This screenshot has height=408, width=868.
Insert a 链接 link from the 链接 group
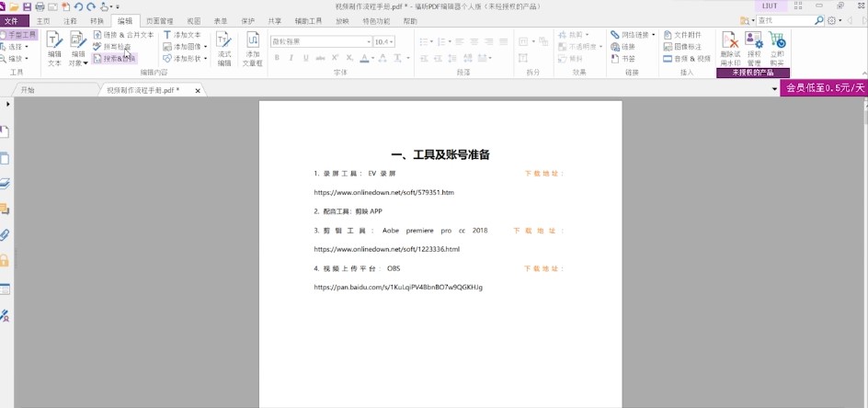coord(623,47)
